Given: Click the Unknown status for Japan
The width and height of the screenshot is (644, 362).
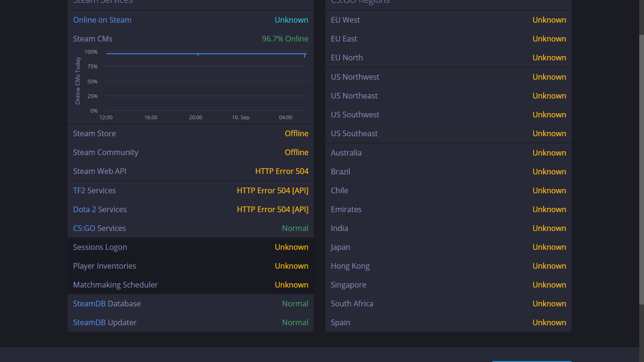Looking at the screenshot, I should click(x=549, y=247).
